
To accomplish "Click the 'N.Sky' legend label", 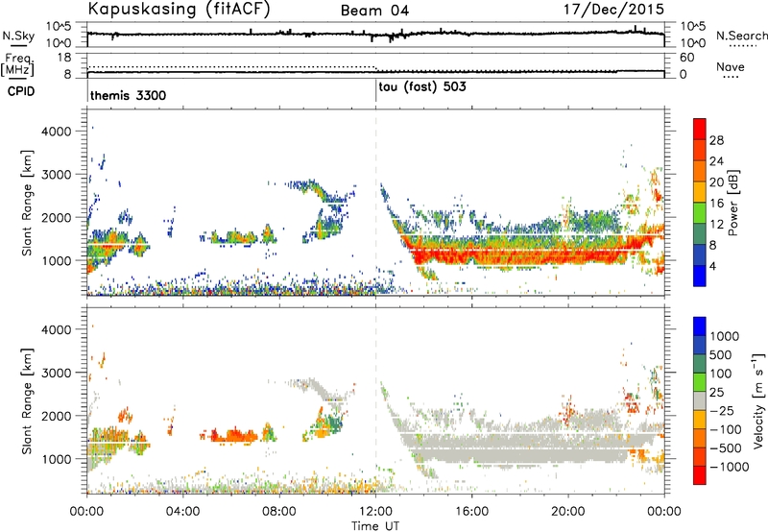I will pyautogui.click(x=18, y=36).
